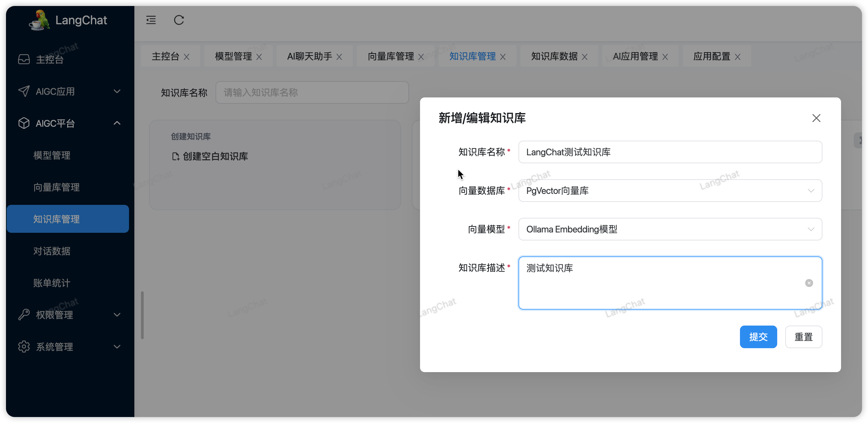
Task: Close the AI应用管理 tab
Action: [x=665, y=57]
